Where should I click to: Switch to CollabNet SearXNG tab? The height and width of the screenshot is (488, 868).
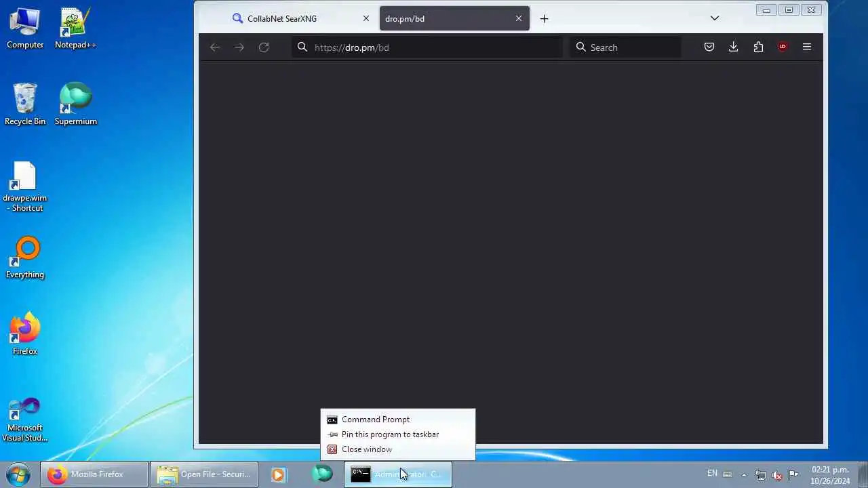(x=300, y=19)
